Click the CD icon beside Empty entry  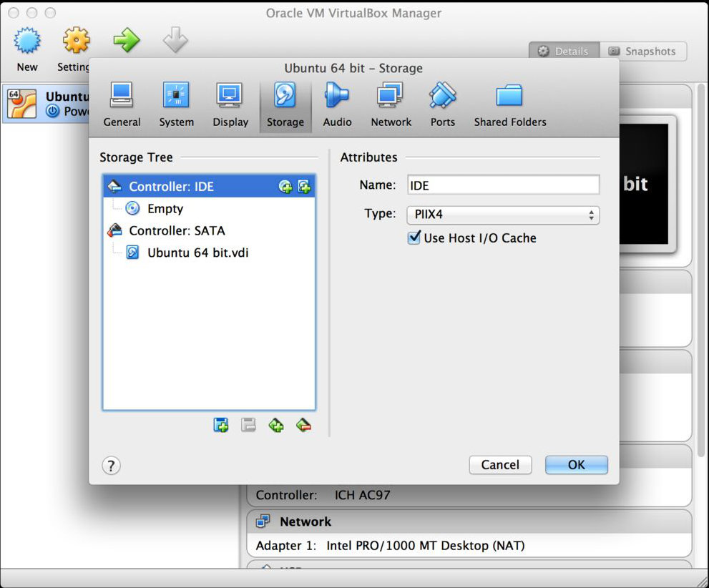coord(132,208)
